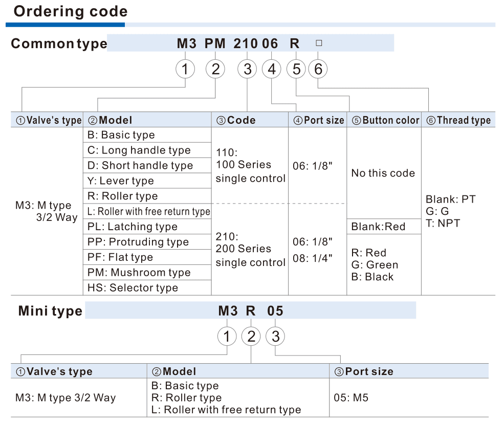Click '110: 100 Series single control' cell

tap(250, 165)
